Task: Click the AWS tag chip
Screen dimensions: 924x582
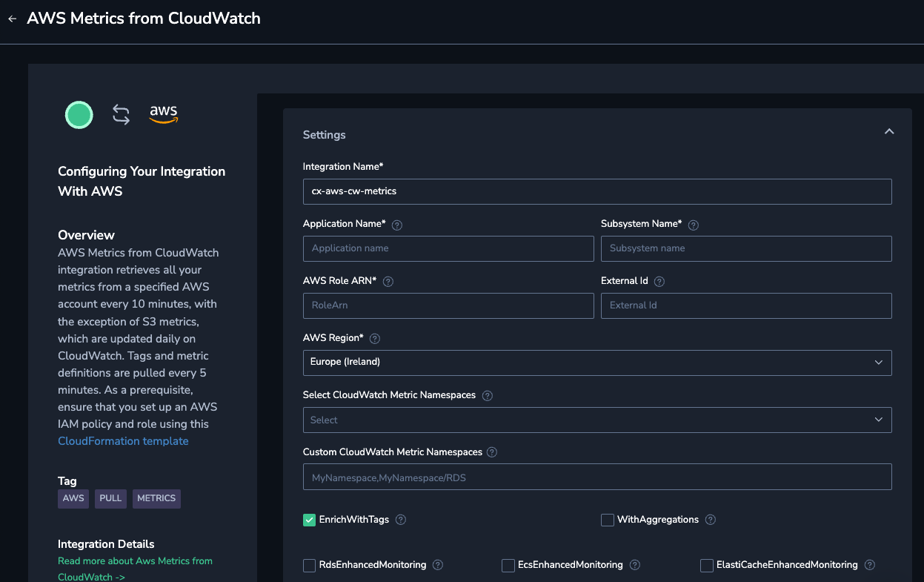Action: pos(73,498)
